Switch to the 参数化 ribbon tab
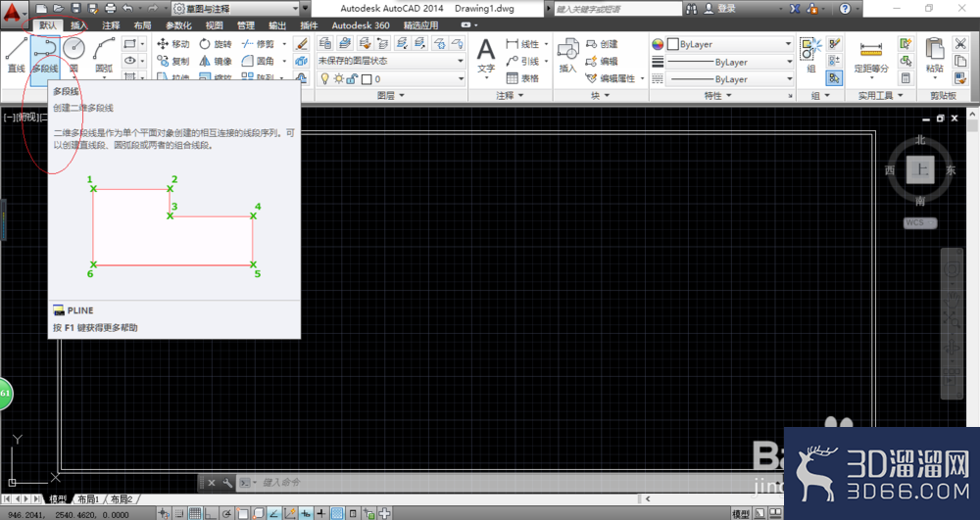This screenshot has width=980, height=520. [178, 24]
